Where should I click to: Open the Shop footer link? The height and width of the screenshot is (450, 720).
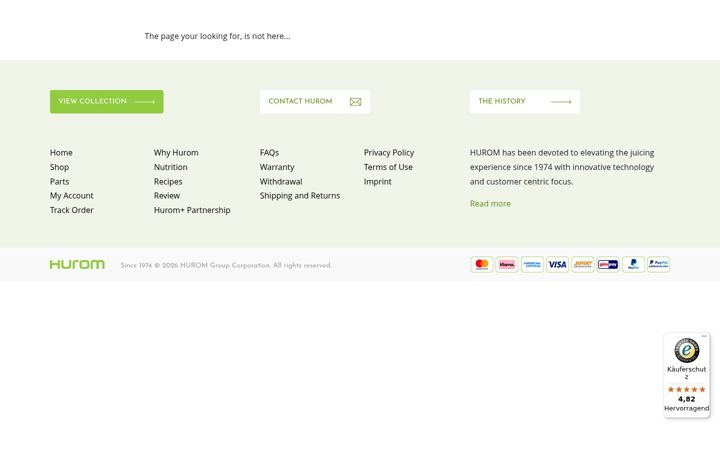[59, 167]
